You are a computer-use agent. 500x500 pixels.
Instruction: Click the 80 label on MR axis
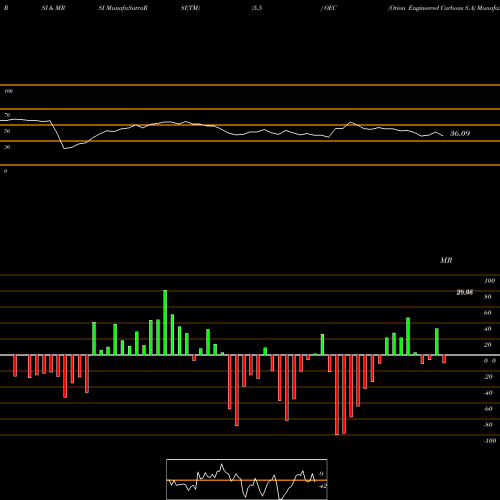[488, 297]
